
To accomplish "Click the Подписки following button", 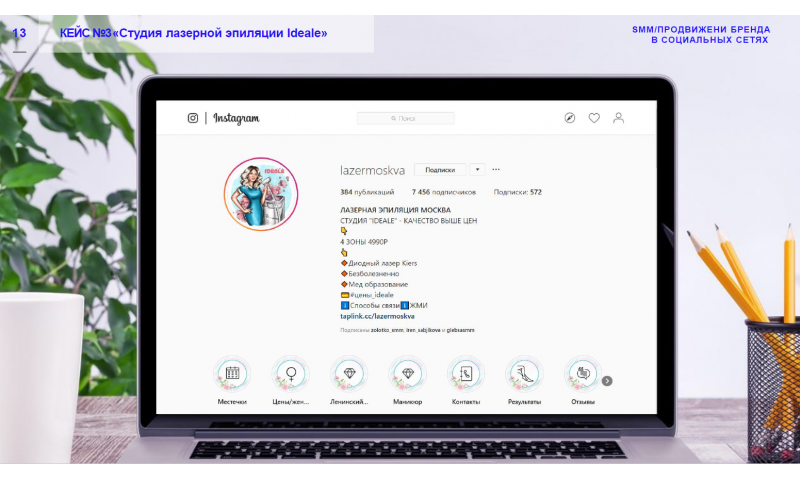I will [x=440, y=169].
